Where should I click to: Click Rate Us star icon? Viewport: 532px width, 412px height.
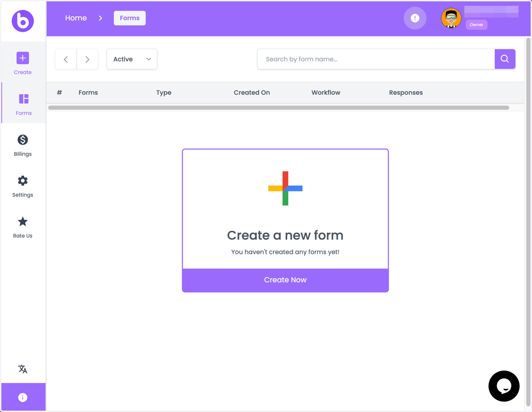click(x=23, y=222)
